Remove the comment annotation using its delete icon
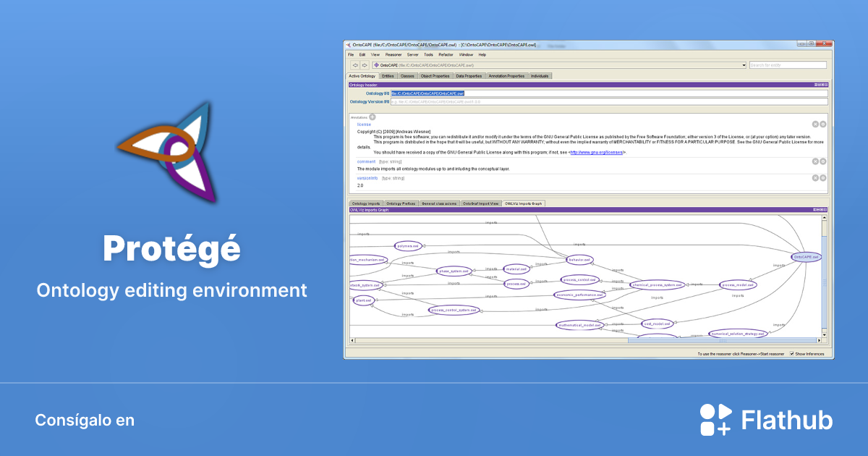The width and height of the screenshot is (868, 456). tap(814, 161)
